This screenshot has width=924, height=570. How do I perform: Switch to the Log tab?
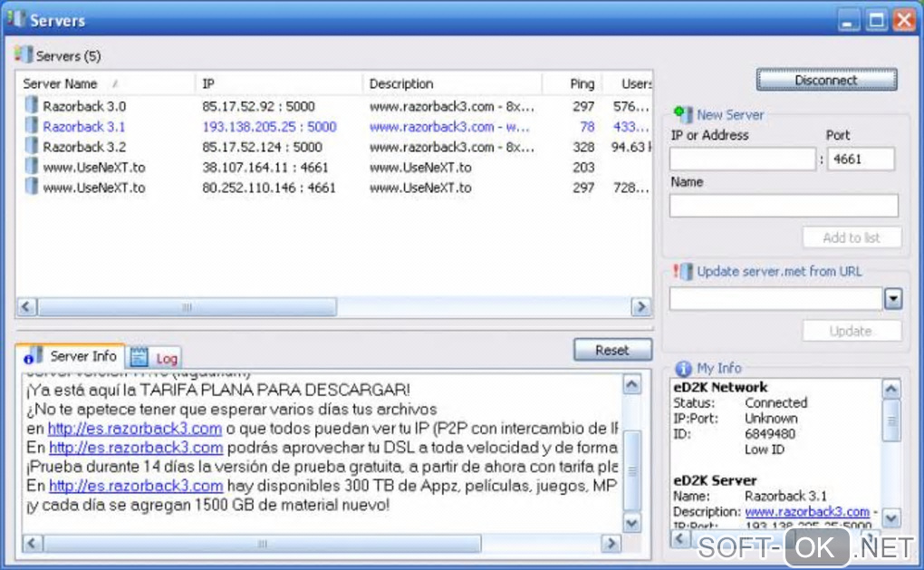154,358
